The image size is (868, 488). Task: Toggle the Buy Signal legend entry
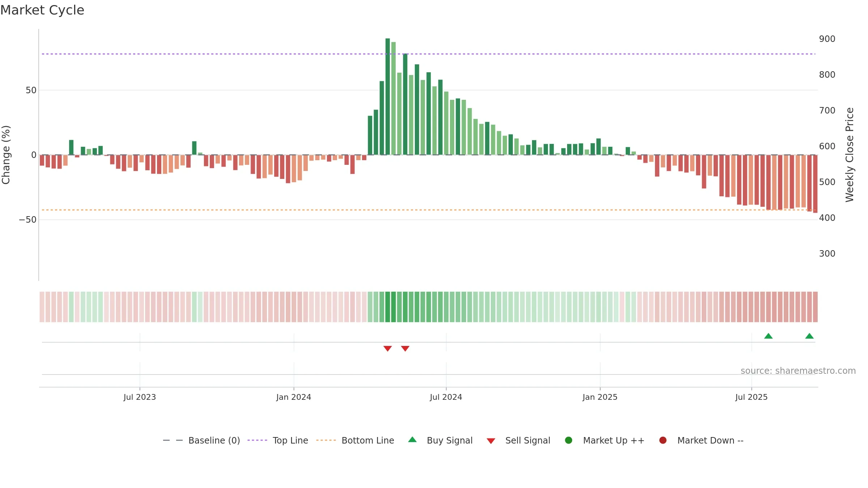pyautogui.click(x=440, y=440)
